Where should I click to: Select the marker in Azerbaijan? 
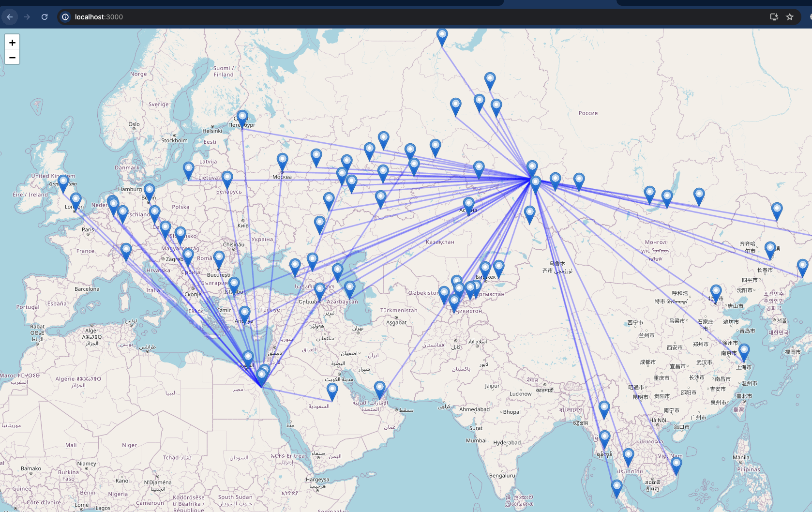click(349, 289)
